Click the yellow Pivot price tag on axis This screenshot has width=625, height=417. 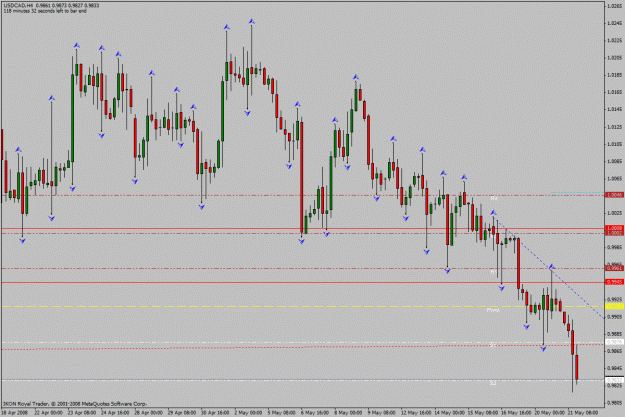click(615, 306)
